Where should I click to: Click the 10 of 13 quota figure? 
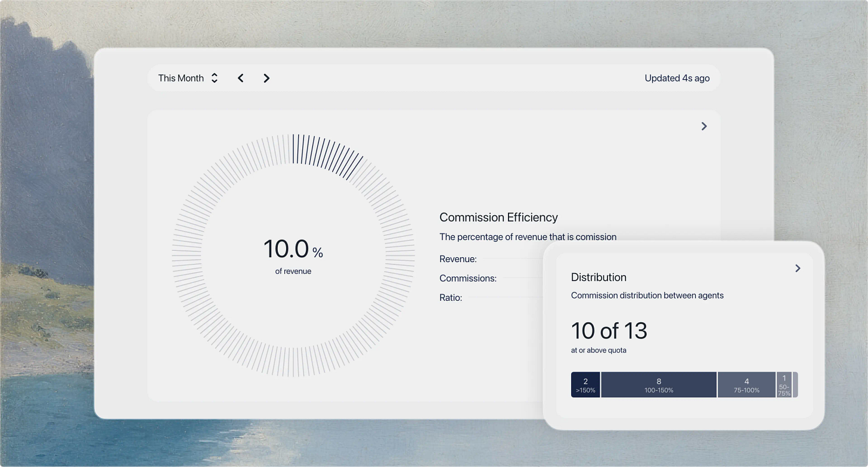tap(609, 331)
